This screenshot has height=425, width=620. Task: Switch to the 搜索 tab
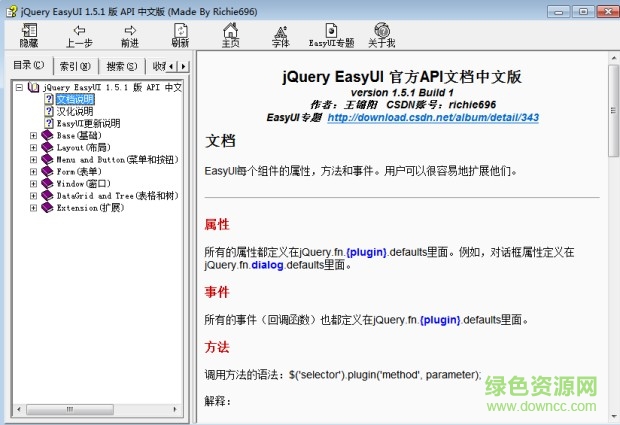click(x=121, y=66)
